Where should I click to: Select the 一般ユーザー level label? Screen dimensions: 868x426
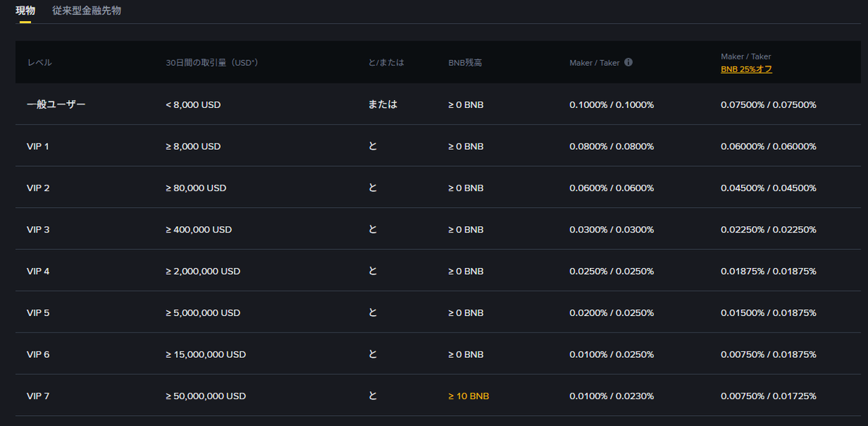(56, 104)
